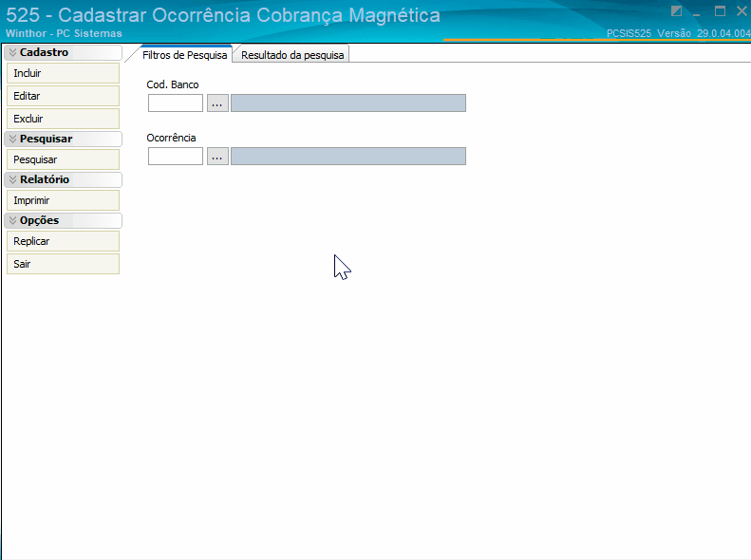The width and height of the screenshot is (751, 560).
Task: Open Cod. Banco lookup ellipsis button
Action: click(x=217, y=103)
